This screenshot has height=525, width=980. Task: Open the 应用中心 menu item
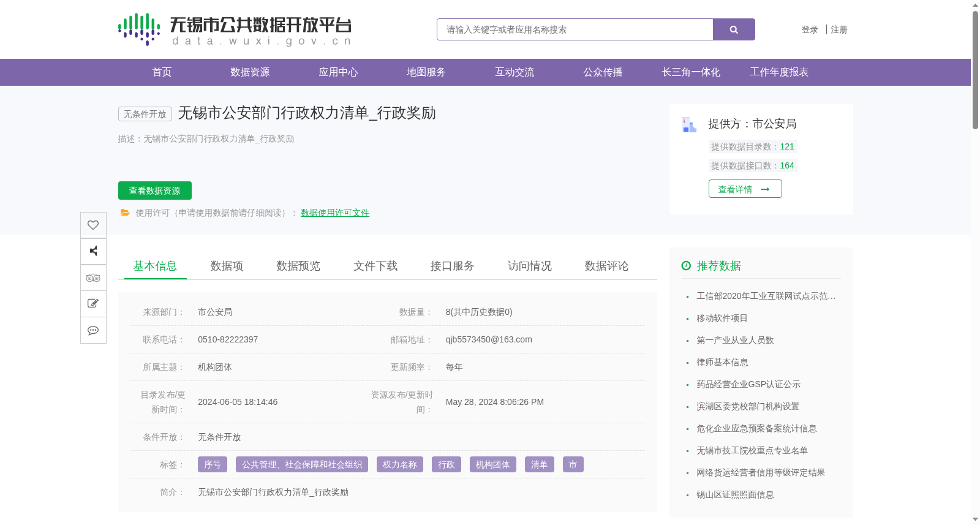click(x=338, y=72)
